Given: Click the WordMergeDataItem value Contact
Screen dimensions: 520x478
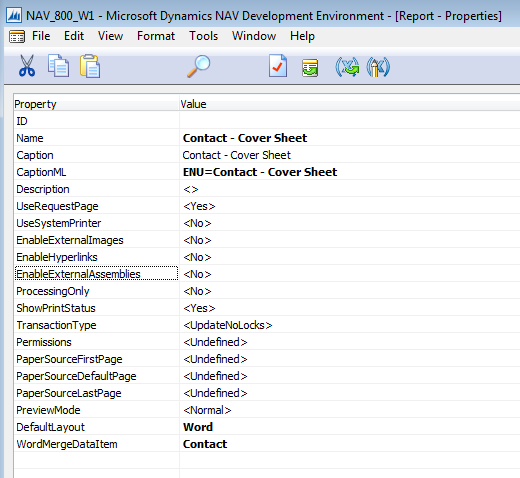Looking at the screenshot, I should pos(205,444).
